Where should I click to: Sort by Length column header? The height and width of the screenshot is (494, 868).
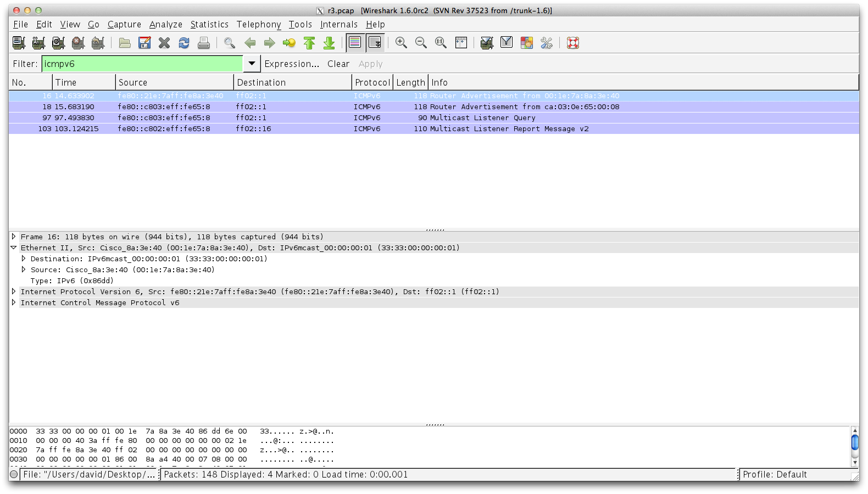[x=410, y=82]
